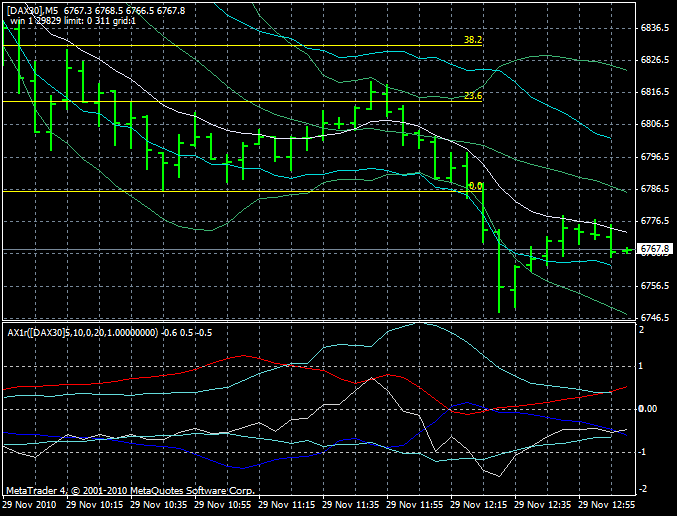Click the 6816.5 price scale value
The width and height of the screenshot is (677, 516).
[655, 92]
